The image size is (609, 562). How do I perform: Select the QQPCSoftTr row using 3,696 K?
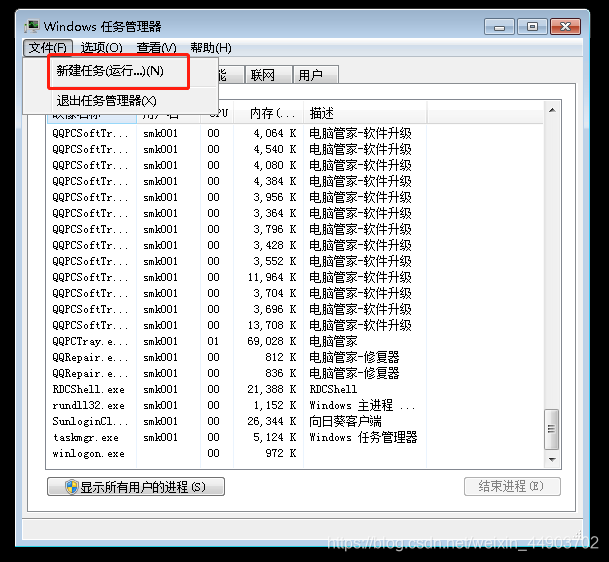click(236, 309)
